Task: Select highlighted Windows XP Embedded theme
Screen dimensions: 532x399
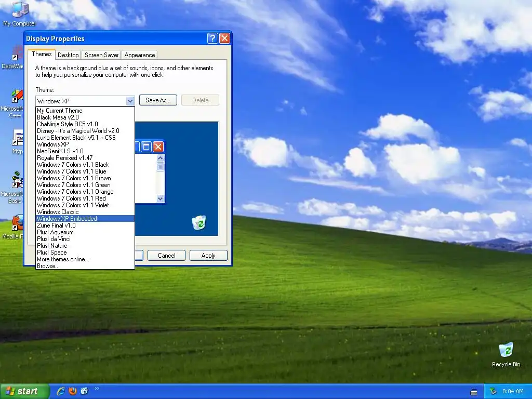Action: [85, 219]
